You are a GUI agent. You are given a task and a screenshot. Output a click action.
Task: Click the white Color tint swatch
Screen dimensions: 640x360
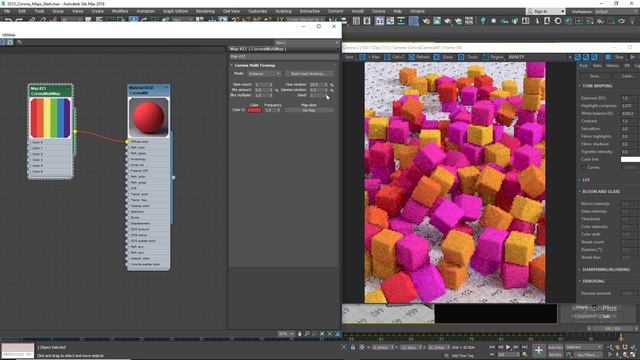(x=630, y=160)
